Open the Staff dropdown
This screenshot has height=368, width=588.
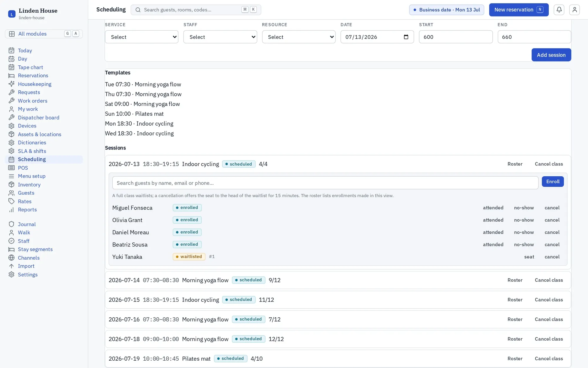tap(220, 37)
